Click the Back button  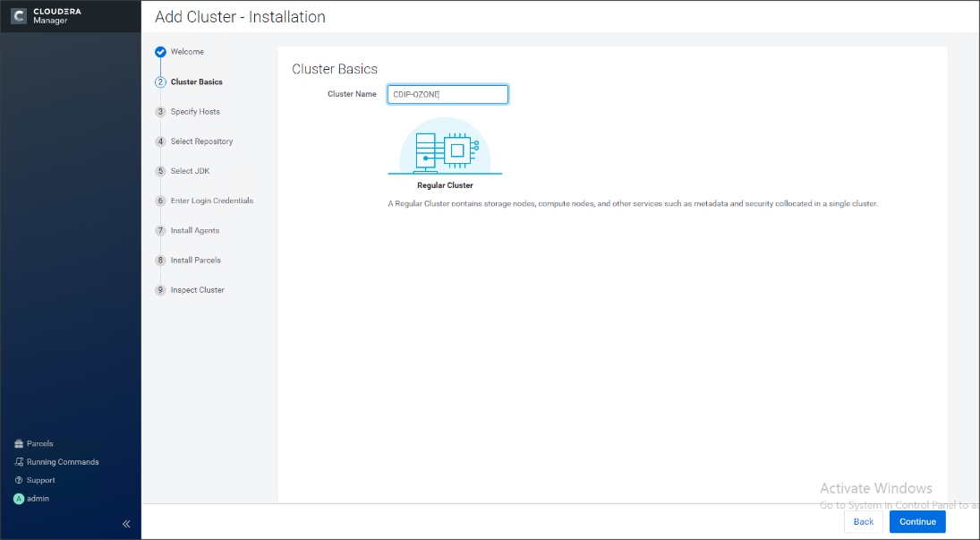(863, 521)
